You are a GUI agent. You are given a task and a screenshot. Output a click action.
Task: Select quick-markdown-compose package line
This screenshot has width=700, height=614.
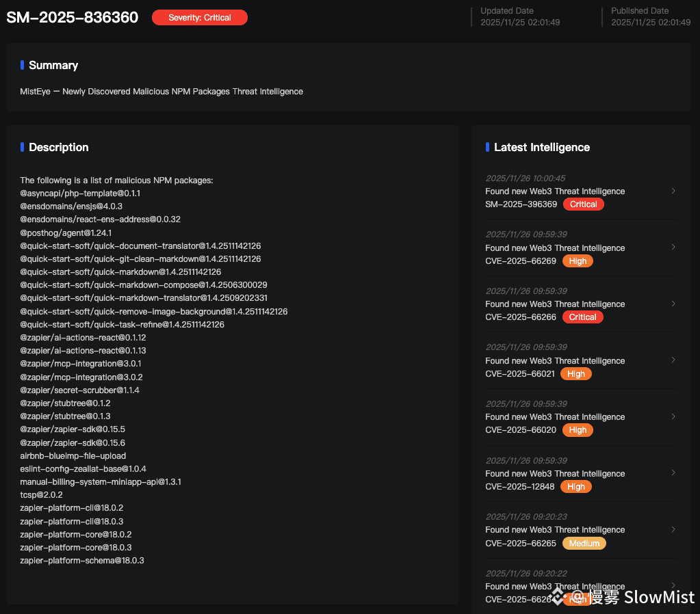[144, 284]
